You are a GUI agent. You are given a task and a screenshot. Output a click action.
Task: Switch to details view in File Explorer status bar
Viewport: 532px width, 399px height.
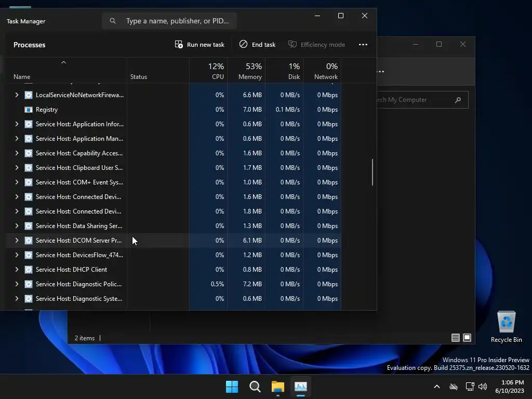(x=455, y=338)
